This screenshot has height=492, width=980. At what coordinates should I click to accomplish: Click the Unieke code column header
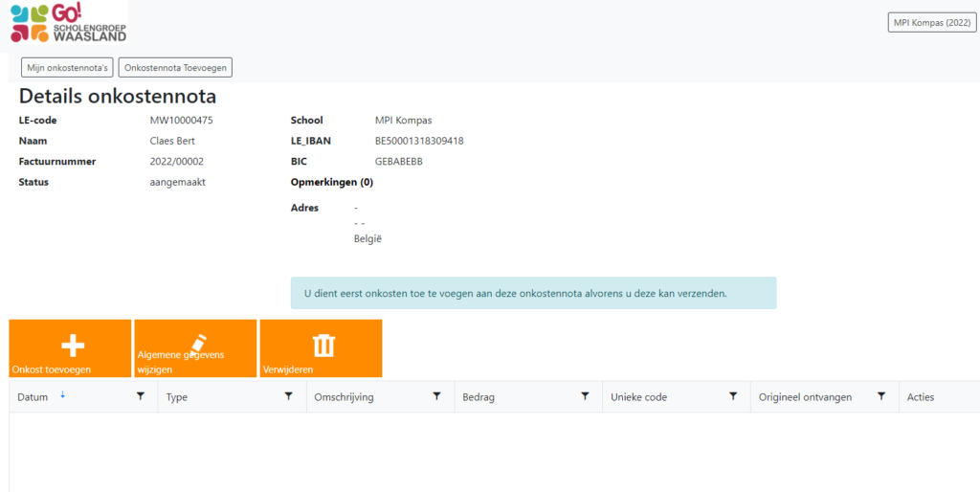point(638,397)
